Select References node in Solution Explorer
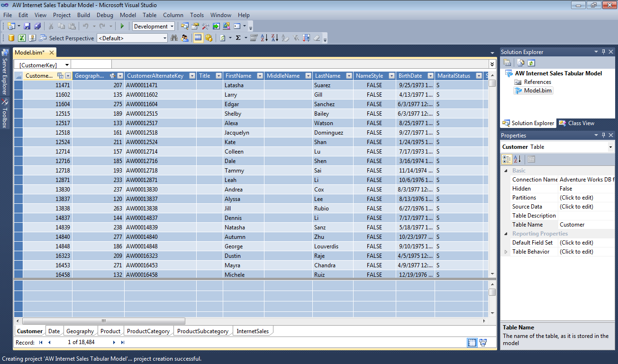Screen dimensions: 618x364 537,82
